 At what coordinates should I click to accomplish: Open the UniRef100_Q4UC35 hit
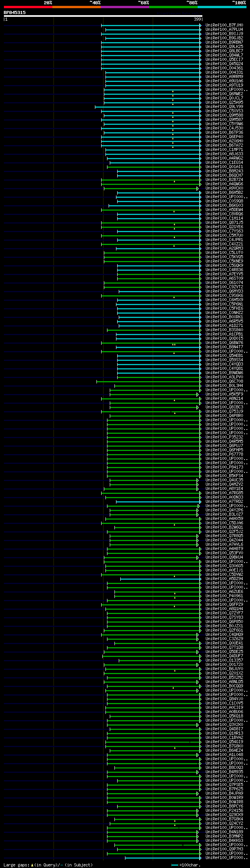point(224,480)
